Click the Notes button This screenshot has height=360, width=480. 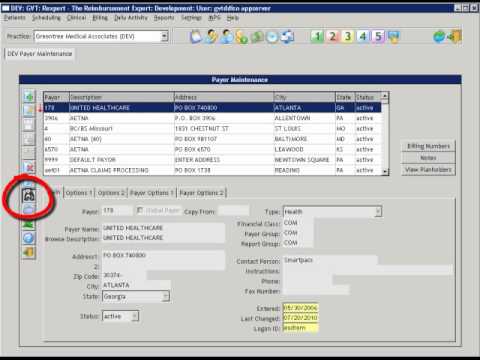[x=428, y=158]
